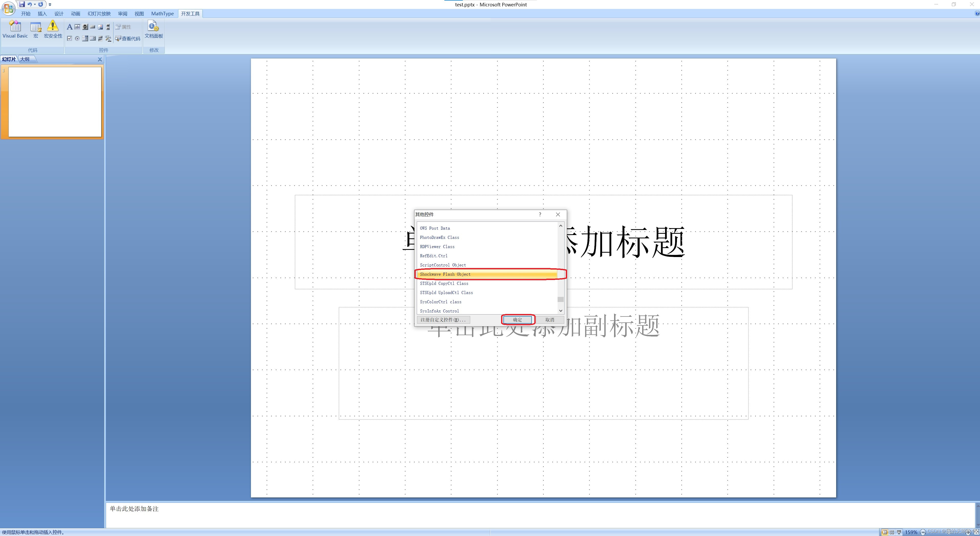Switch to the 大纲 outline tab

click(25, 59)
